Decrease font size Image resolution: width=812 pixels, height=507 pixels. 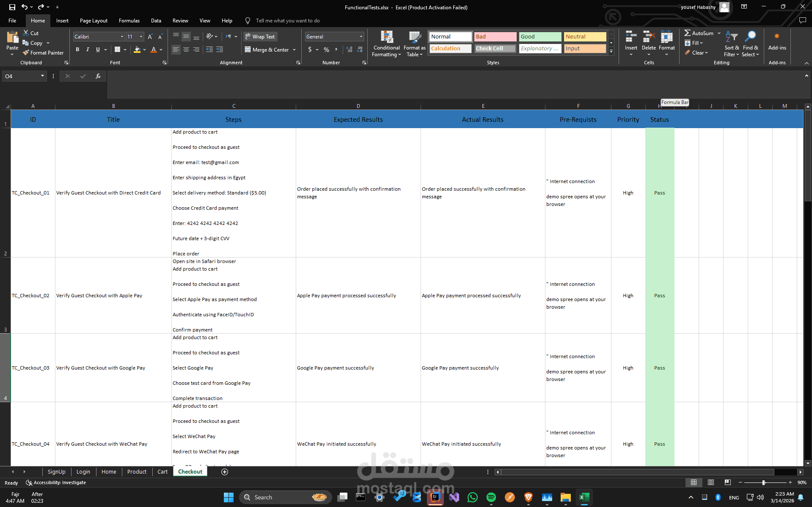[160, 37]
